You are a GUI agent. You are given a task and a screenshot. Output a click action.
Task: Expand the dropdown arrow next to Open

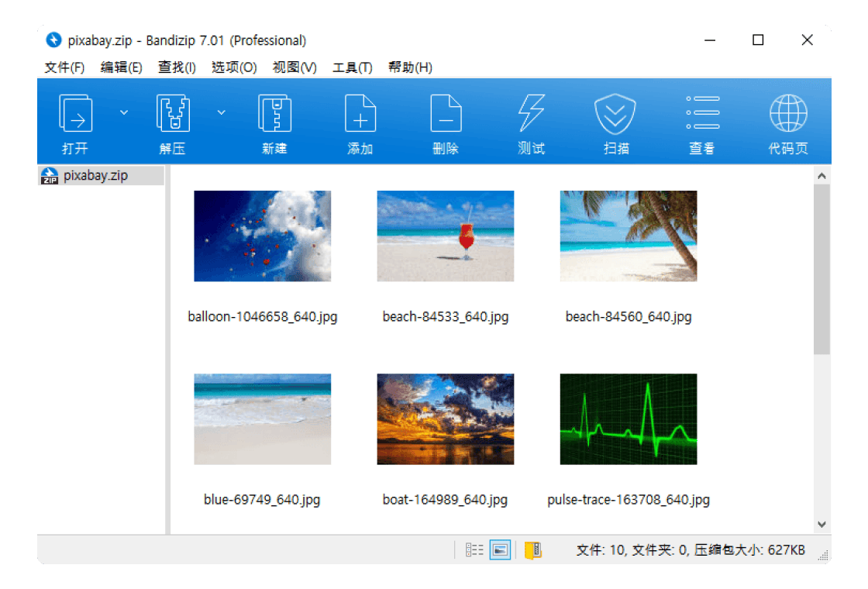pos(124,112)
